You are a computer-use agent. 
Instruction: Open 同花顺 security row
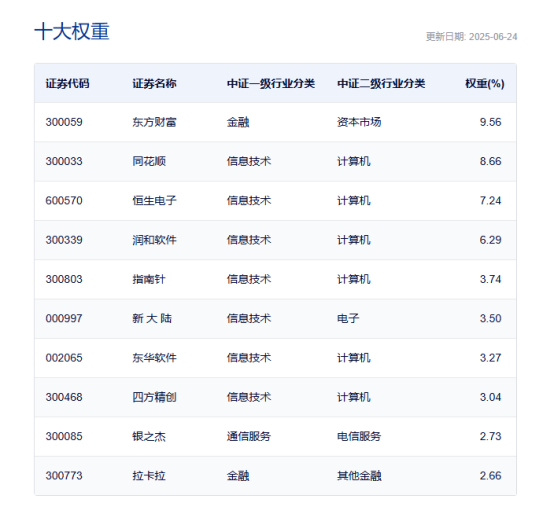(x=275, y=161)
